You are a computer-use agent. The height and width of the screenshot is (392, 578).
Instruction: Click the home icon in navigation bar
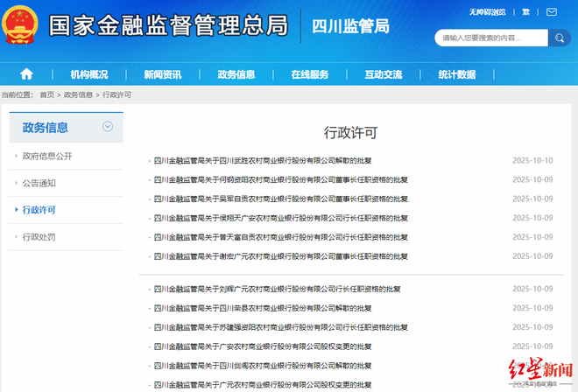(x=26, y=74)
